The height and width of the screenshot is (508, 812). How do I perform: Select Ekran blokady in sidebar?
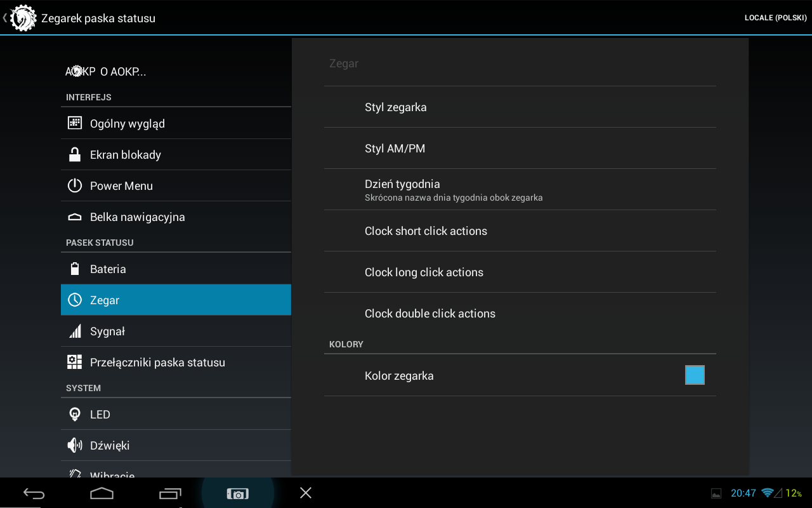pos(176,154)
